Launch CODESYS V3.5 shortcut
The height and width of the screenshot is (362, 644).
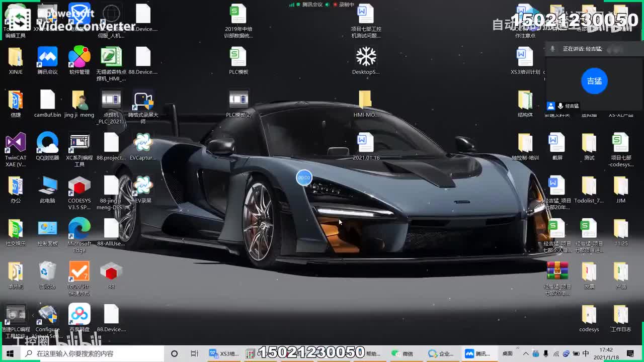[79, 193]
